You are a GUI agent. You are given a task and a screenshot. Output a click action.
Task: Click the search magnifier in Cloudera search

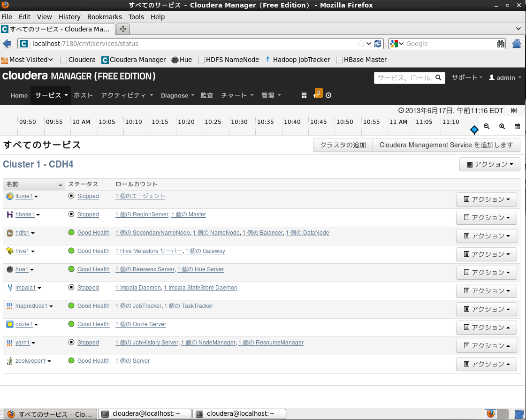pyautogui.click(x=438, y=77)
